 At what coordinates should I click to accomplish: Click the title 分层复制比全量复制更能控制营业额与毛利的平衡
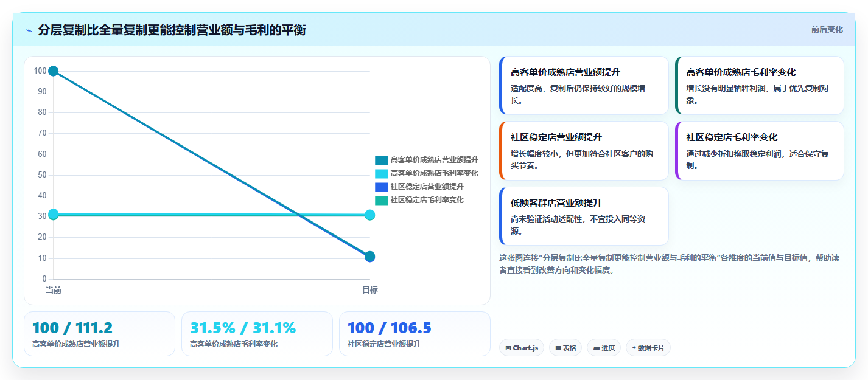tap(172, 30)
